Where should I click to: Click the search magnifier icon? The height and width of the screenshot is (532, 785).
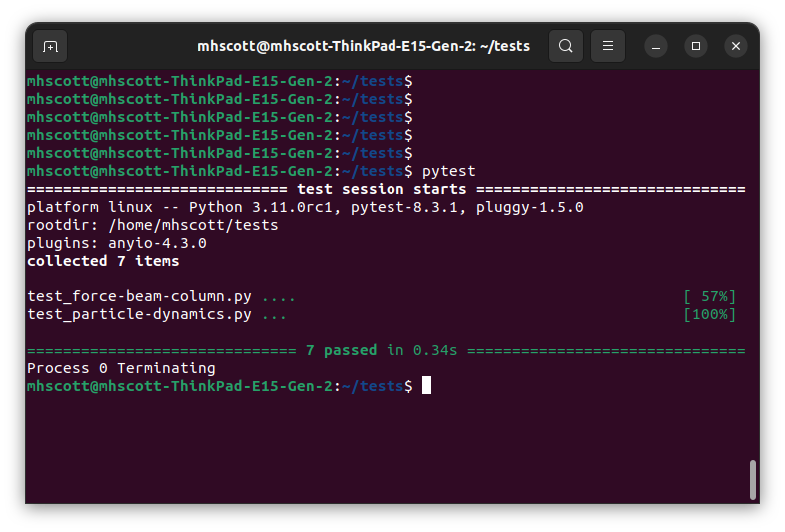566,46
